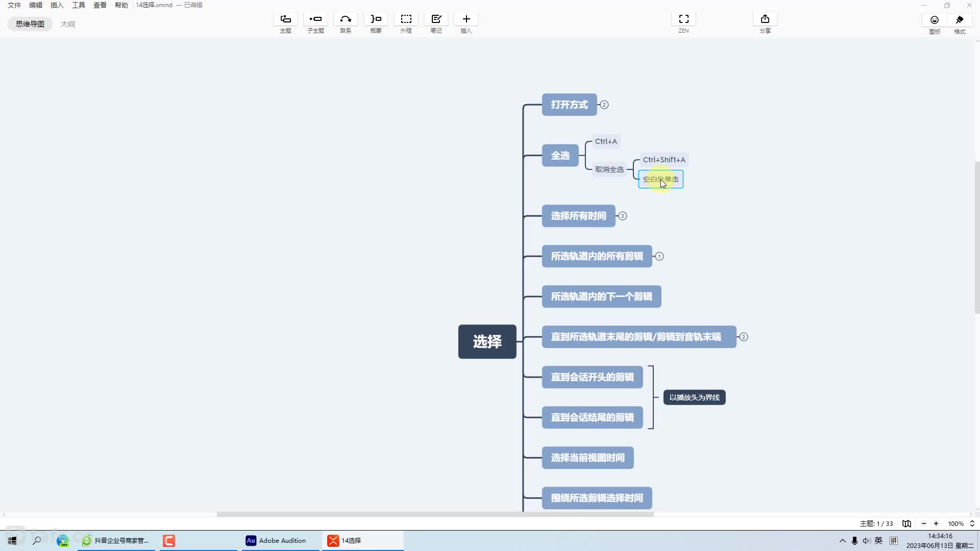
Task: Expand collapsed children of 打开方式
Action: tap(604, 105)
